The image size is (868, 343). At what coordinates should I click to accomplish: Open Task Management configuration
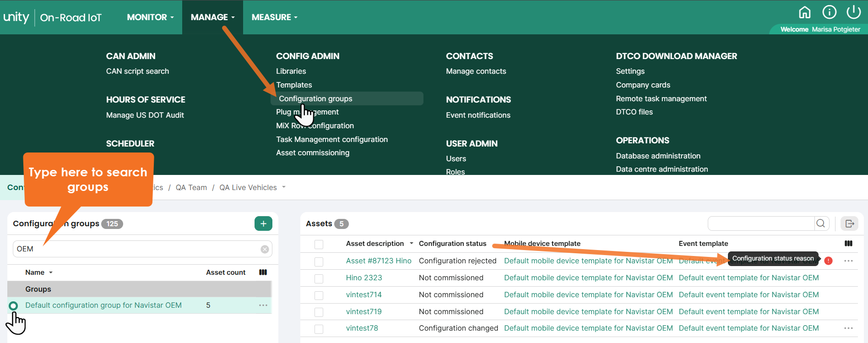click(x=331, y=139)
